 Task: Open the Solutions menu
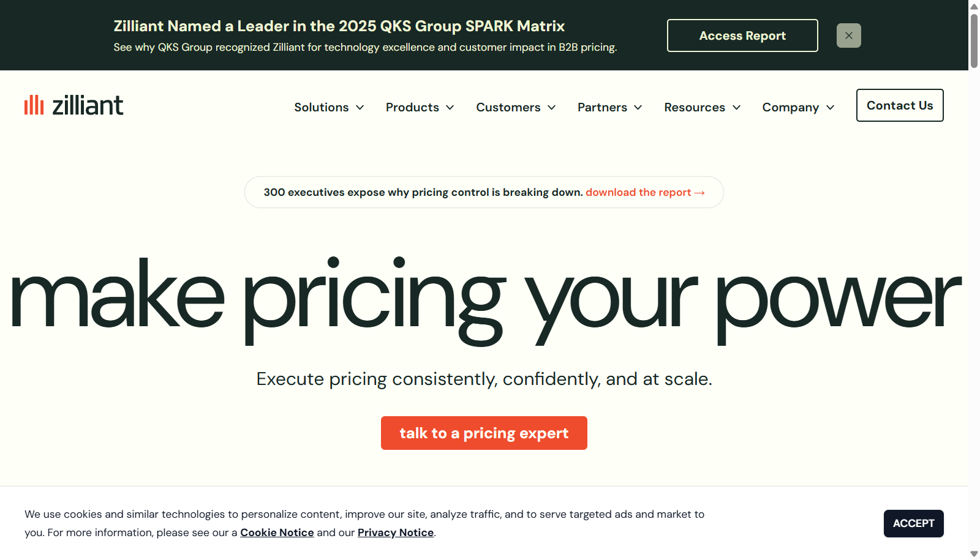pyautogui.click(x=322, y=107)
